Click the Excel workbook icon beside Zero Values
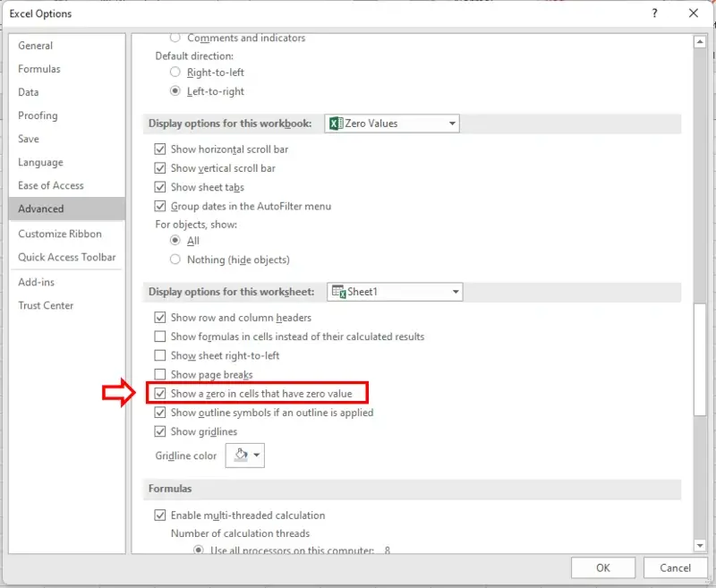The width and height of the screenshot is (716, 588). click(336, 124)
